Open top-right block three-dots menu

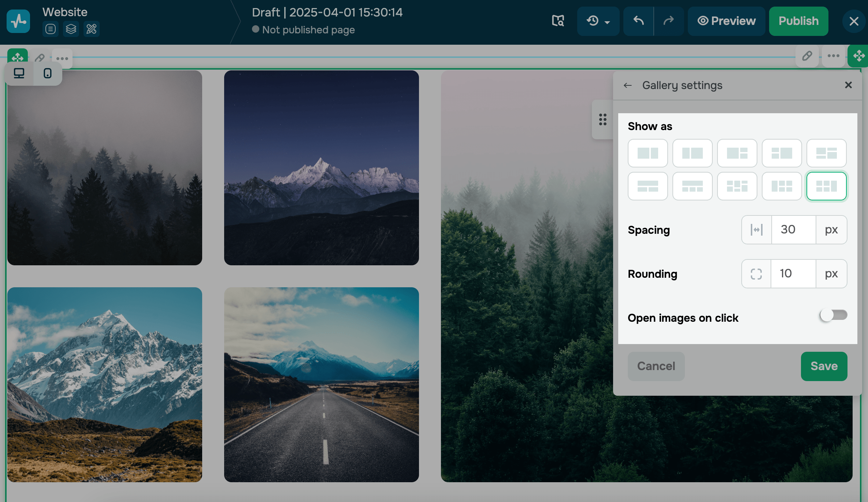point(833,56)
